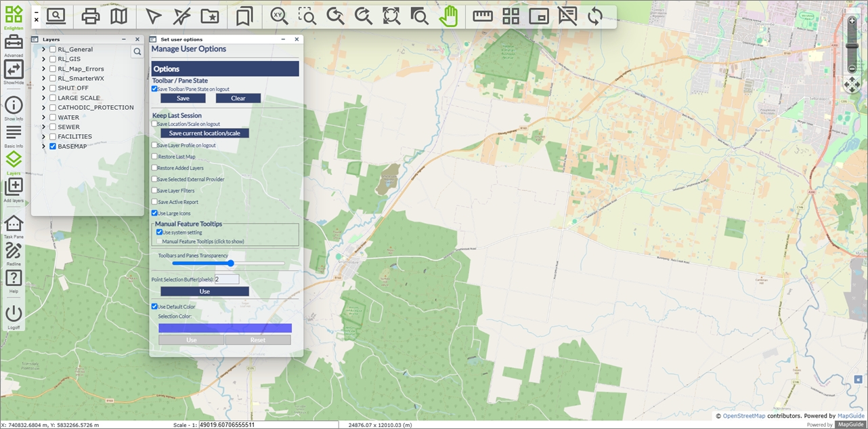Viewport: 868px width, 429px height.
Task: Click the Refresh map icon
Action: pyautogui.click(x=595, y=16)
